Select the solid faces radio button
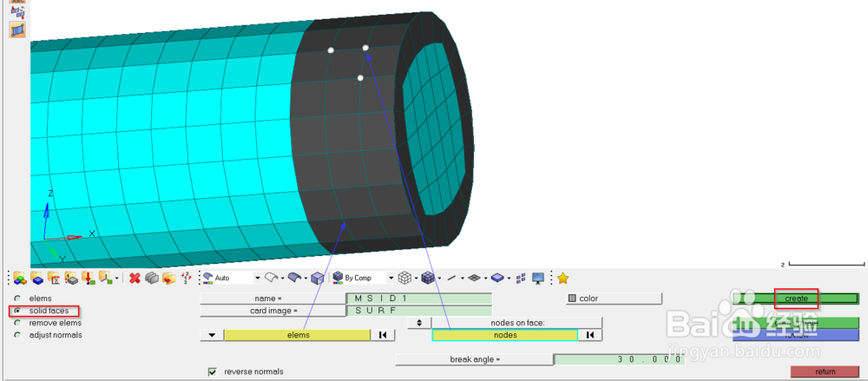 pos(17,311)
